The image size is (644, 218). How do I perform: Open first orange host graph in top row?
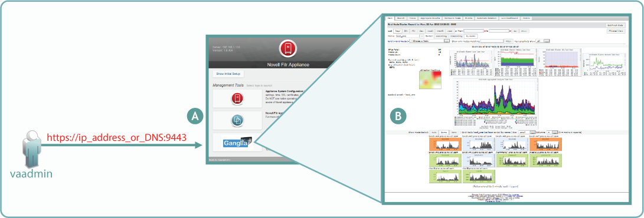point(445,144)
